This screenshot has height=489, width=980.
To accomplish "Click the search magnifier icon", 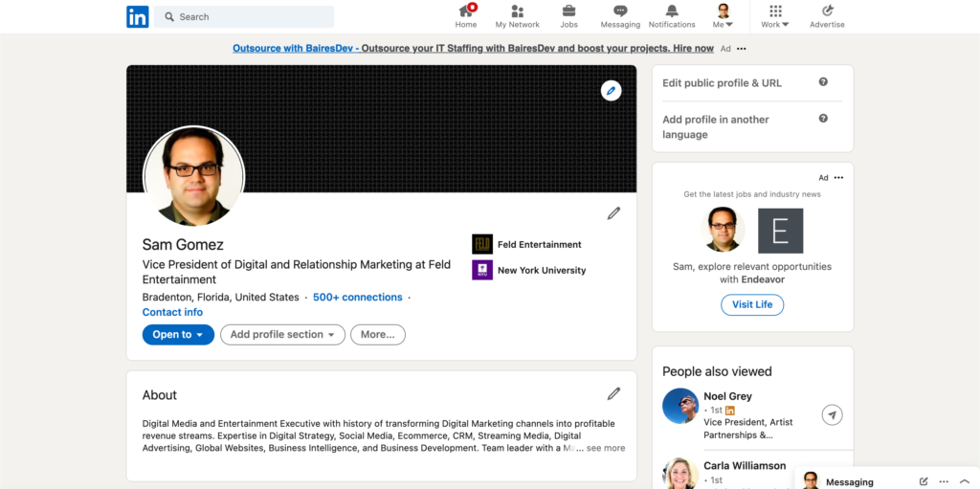I will click(x=169, y=17).
